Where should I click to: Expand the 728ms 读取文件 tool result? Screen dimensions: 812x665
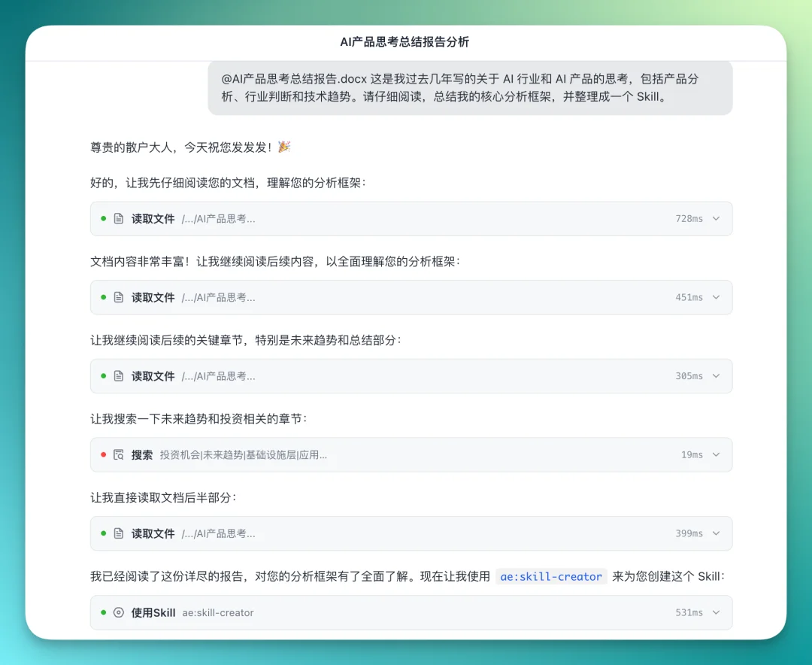[x=716, y=219]
